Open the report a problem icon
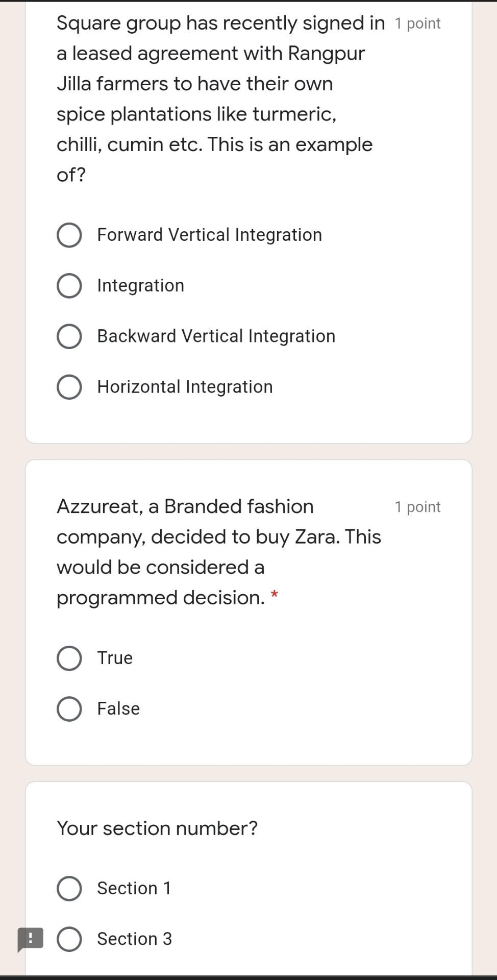The image size is (497, 980). [x=30, y=939]
